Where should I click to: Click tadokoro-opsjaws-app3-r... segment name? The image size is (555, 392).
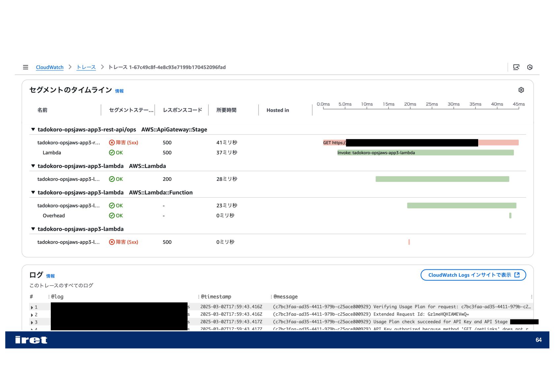(69, 143)
